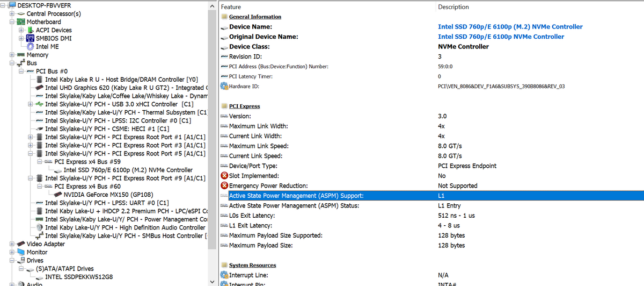Screen dimensions: 644x286
Task: Click the Maximum Payload Size Supported row
Action: pos(431,235)
